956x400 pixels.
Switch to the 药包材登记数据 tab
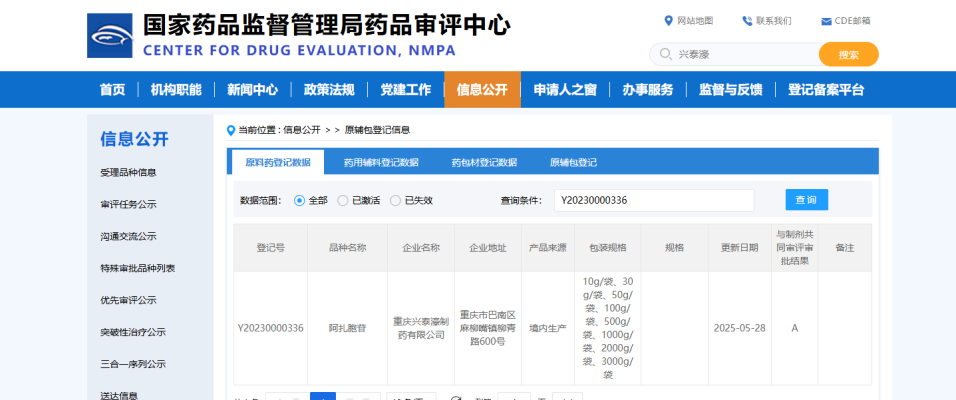484,162
